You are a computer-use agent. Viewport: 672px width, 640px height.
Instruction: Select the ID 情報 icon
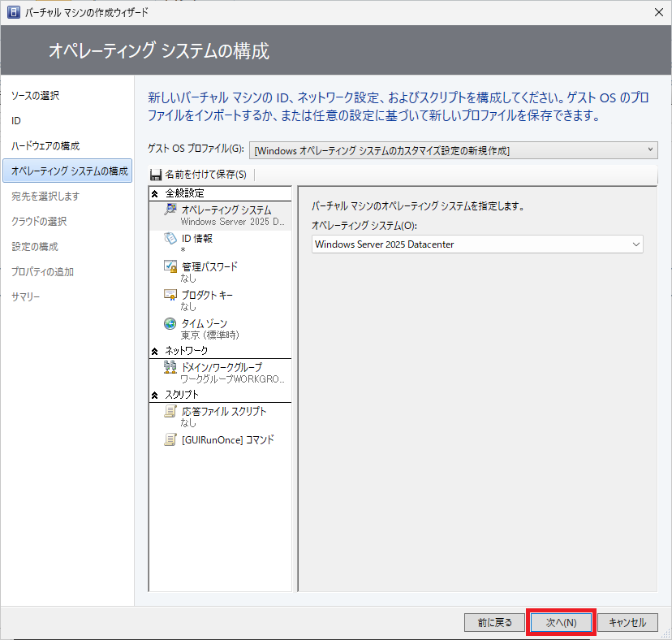[170, 238]
